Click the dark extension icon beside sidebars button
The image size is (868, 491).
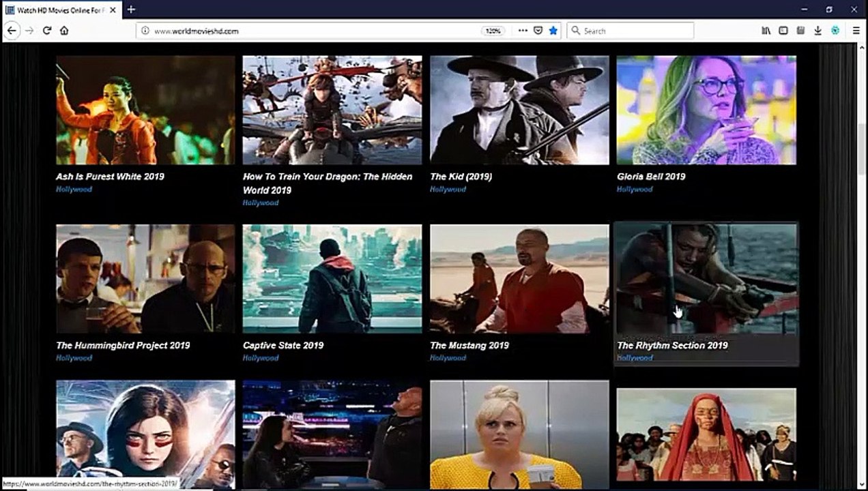click(800, 31)
